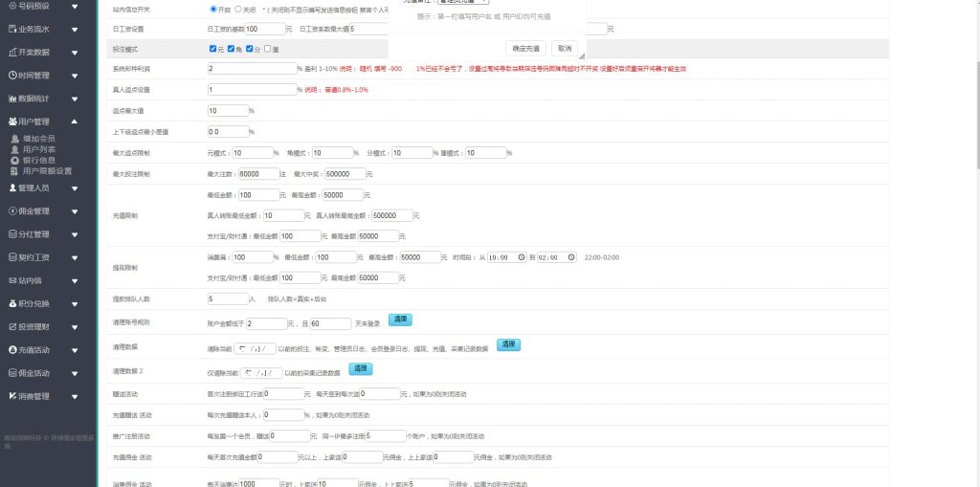980x487 pixels.
Task: Click the 系统彩种利润 input field
Action: [x=252, y=69]
